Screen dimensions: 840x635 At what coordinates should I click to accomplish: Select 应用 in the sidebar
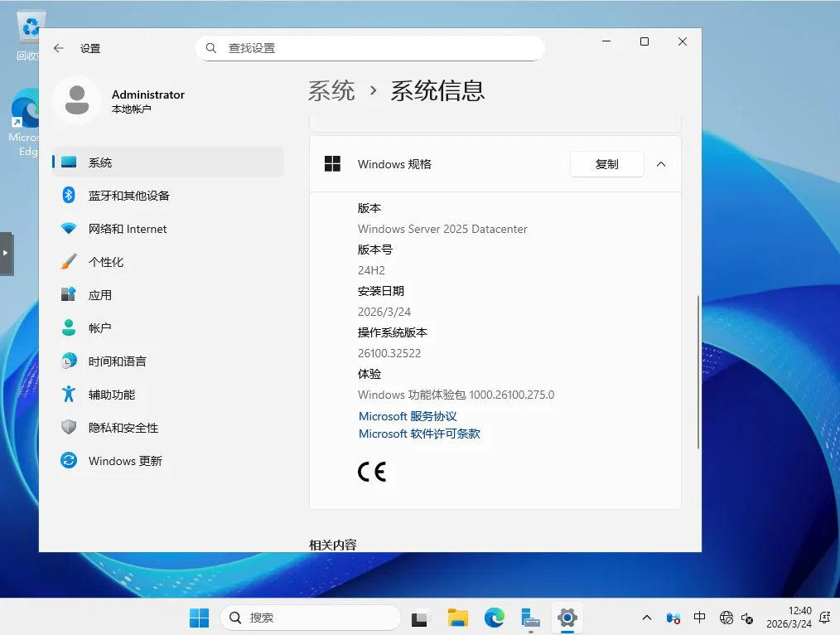(168, 295)
